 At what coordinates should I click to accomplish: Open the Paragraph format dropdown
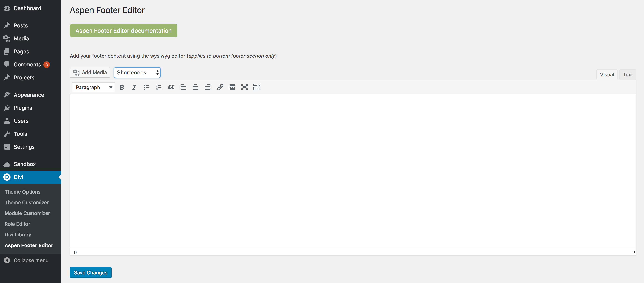pos(94,87)
